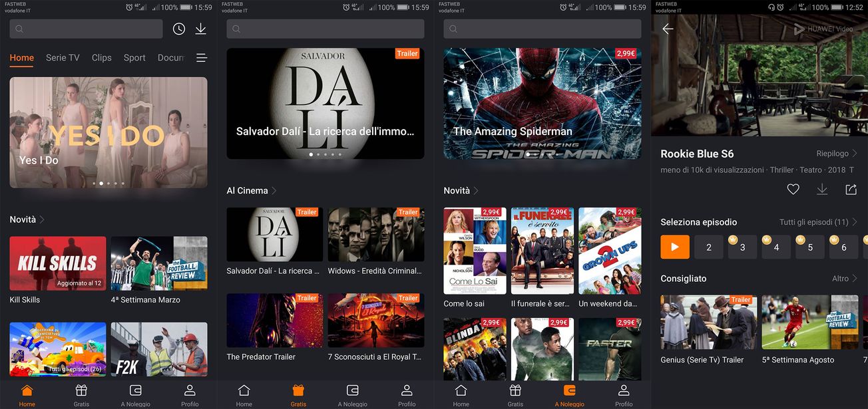Share Rookie Blue S6 using share icon
This screenshot has width=868, height=409.
(851, 190)
